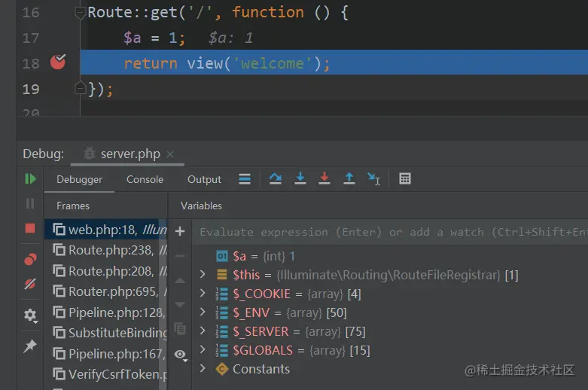The image size is (588, 390).
Task: Click the Step Out icon
Action: pos(349,178)
